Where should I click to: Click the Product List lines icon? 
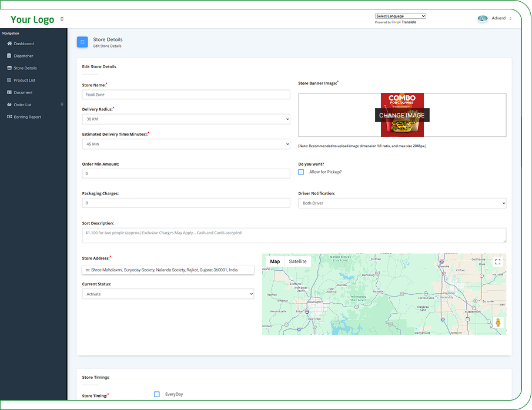tap(9, 80)
